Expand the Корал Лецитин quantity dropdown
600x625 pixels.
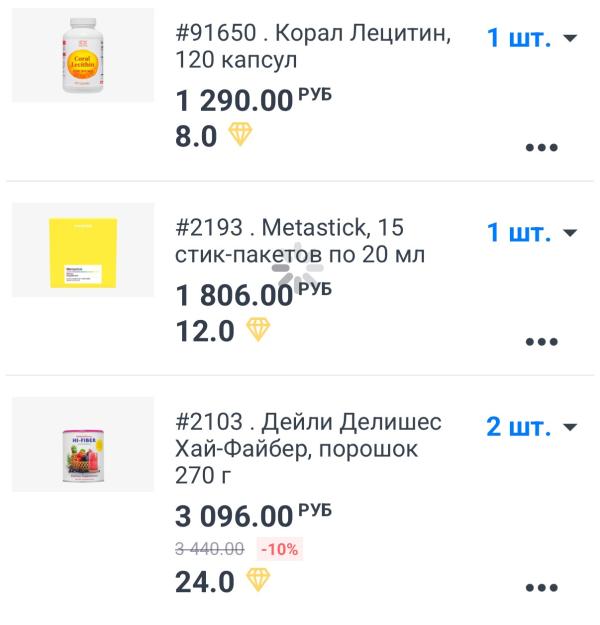click(x=532, y=39)
